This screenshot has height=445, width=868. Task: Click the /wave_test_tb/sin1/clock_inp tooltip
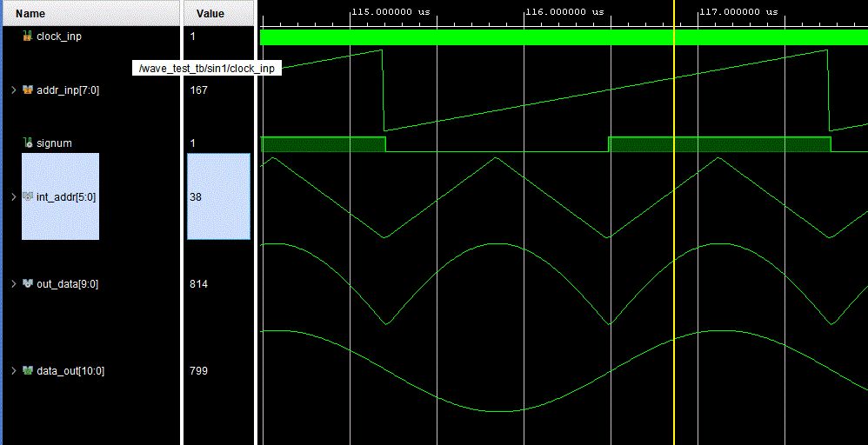pyautogui.click(x=207, y=69)
